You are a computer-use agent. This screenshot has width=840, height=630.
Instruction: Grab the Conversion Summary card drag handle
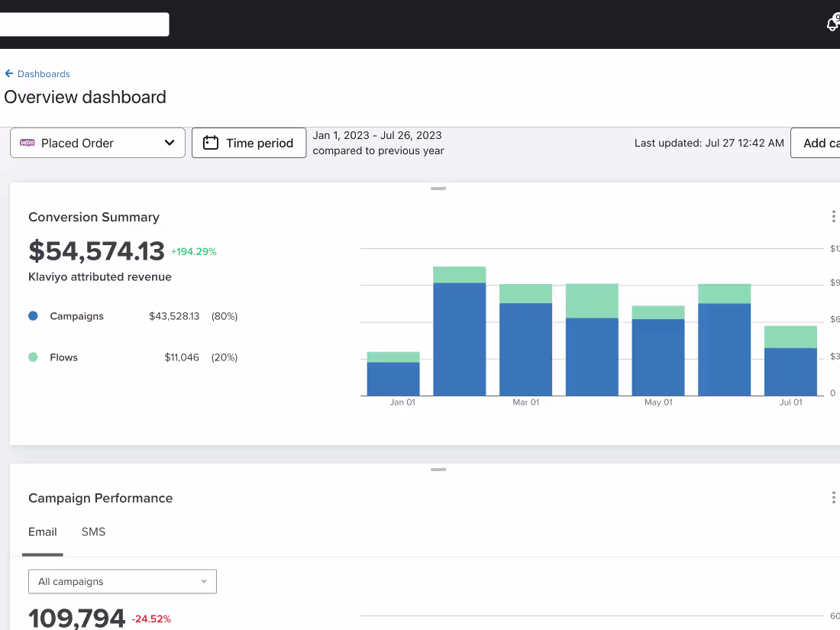pyautogui.click(x=438, y=189)
